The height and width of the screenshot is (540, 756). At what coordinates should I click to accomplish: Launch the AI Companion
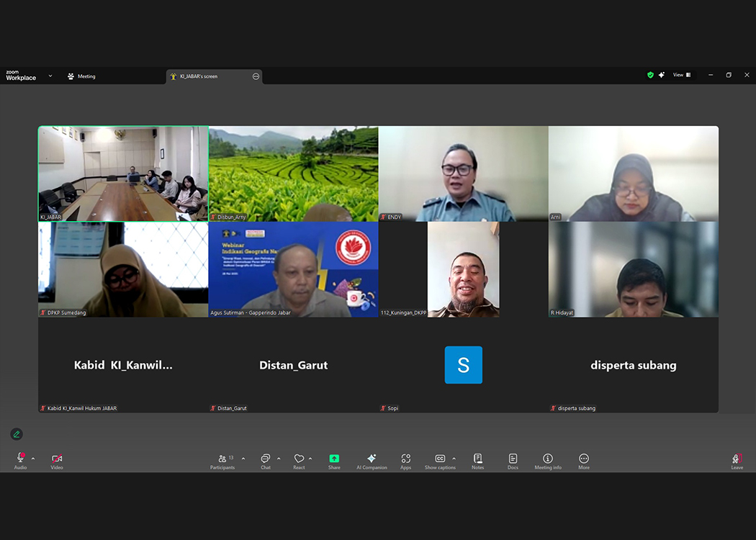tap(372, 461)
